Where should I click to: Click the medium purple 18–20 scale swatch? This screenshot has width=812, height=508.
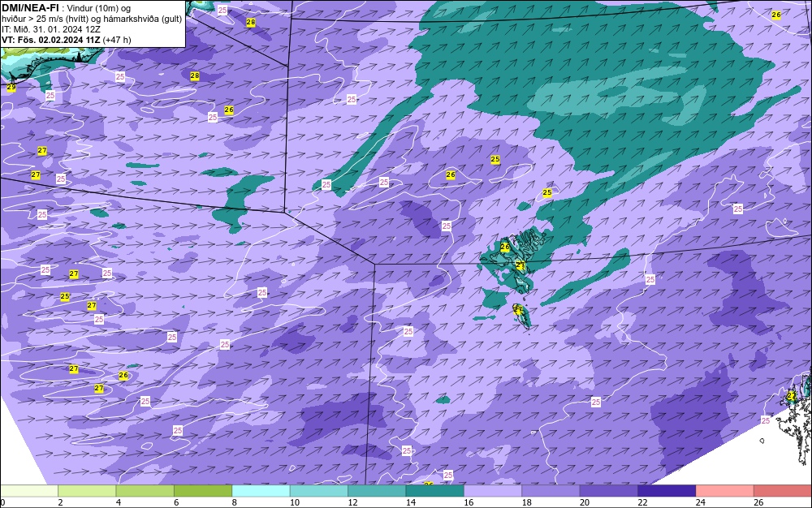(551, 491)
